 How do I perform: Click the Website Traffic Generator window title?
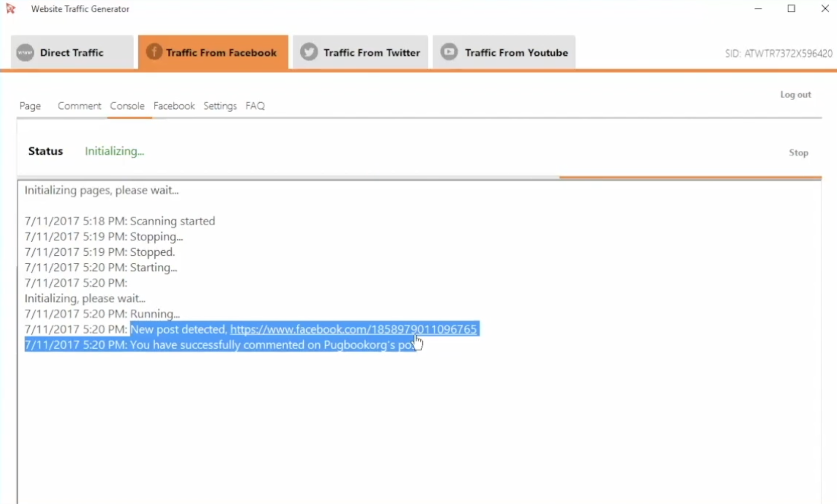(x=80, y=9)
